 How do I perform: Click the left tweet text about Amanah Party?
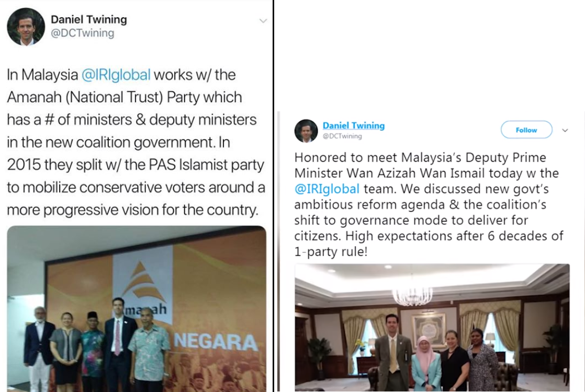pyautogui.click(x=136, y=142)
